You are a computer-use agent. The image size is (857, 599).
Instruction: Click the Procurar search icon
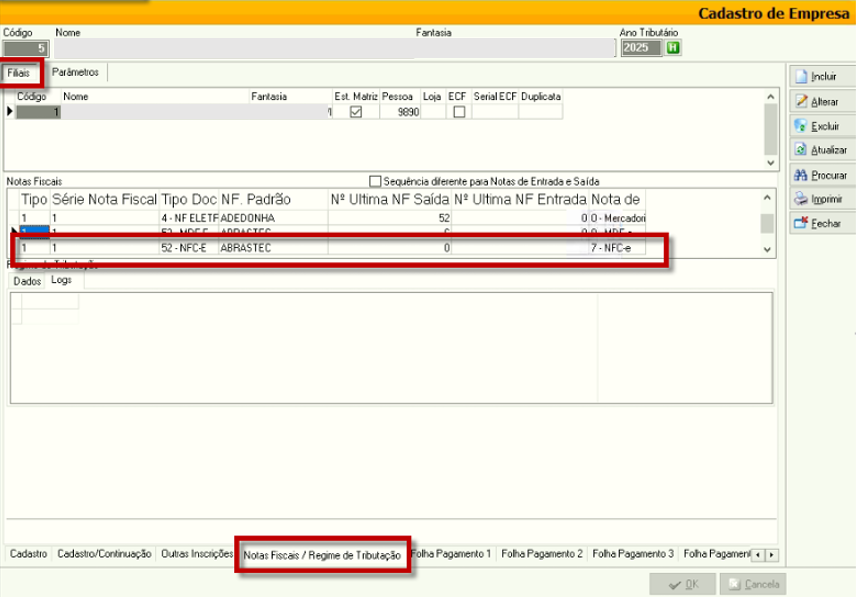(x=801, y=175)
